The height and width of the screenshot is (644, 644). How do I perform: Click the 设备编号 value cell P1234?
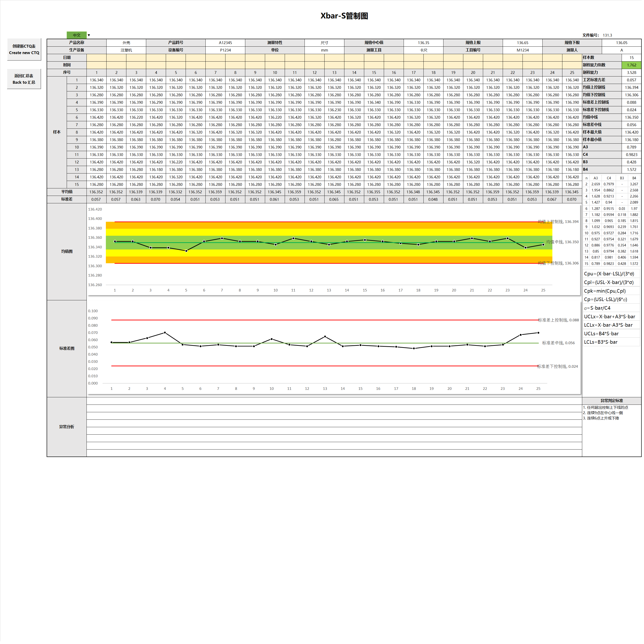[225, 50]
